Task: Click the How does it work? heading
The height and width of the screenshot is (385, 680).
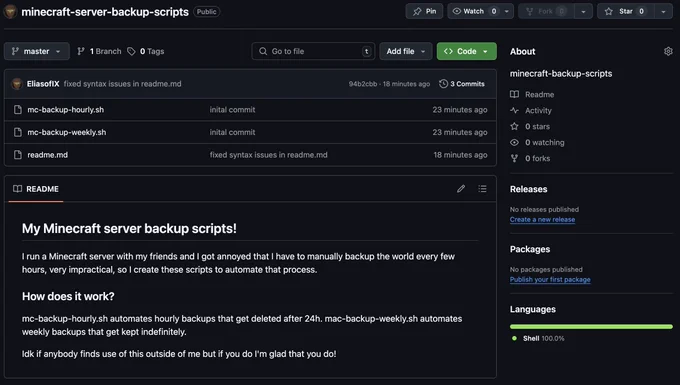Action: click(x=68, y=296)
